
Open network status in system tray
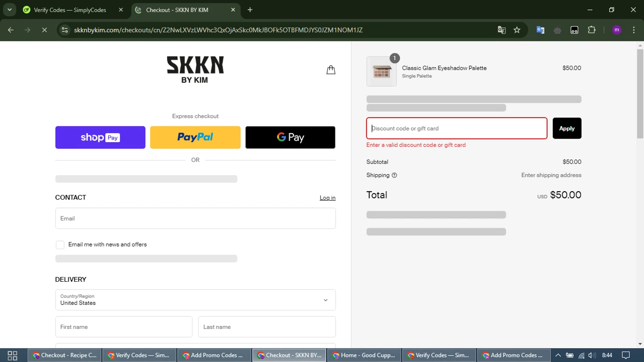[x=581, y=355]
